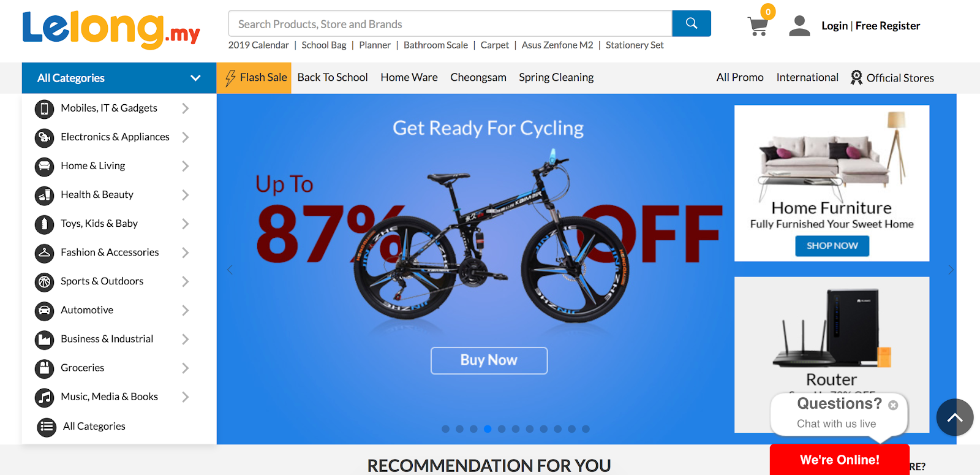Click the Buy Now banner button
Viewport: 980px width, 475px height.
[489, 360]
